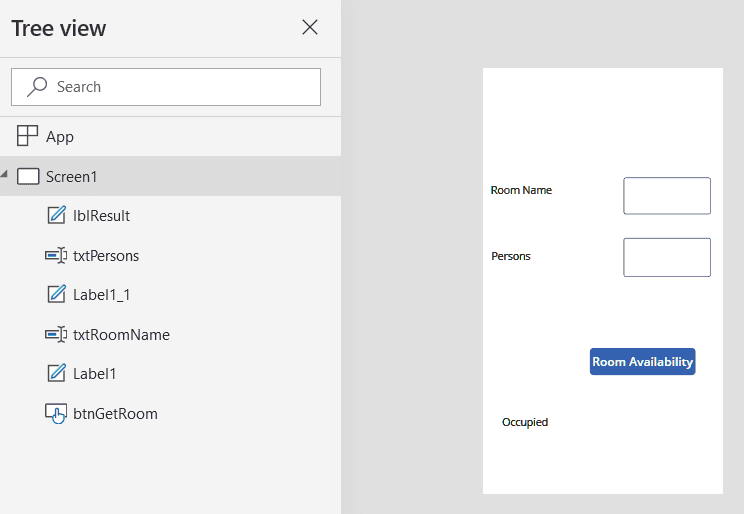The image size is (744, 514).
Task: Click the txtPersons text input icon
Action: [56, 255]
